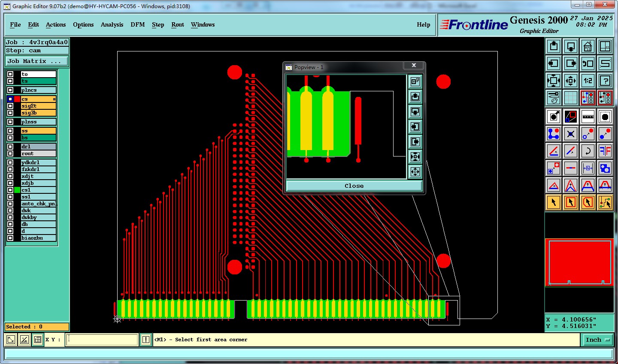Choose the net select tool

[605, 202]
